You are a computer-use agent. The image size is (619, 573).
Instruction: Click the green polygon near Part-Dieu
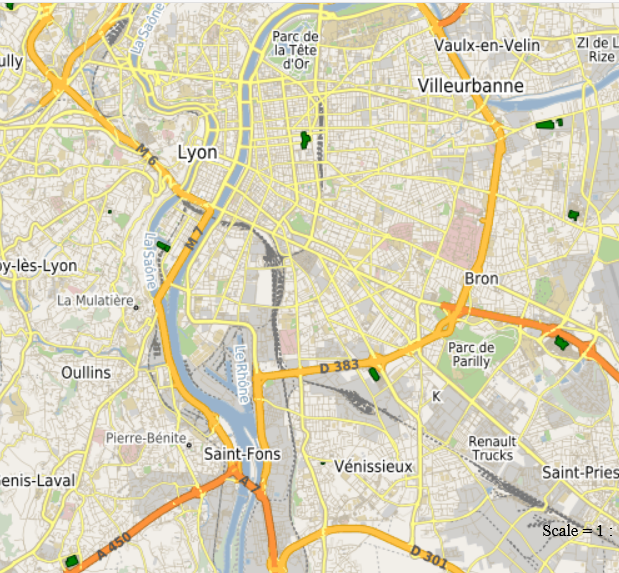305,140
